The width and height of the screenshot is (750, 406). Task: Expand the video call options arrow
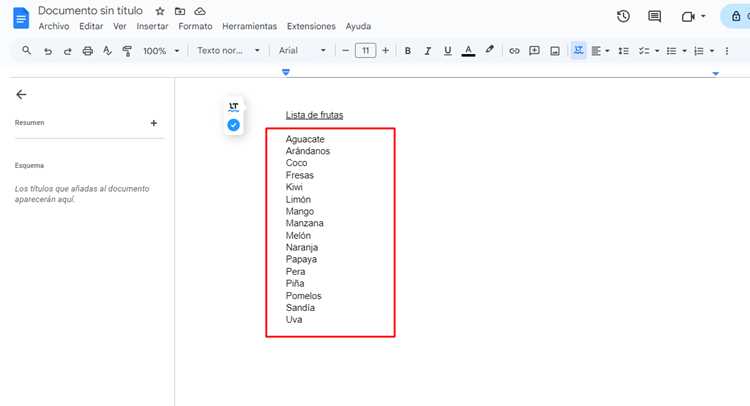click(703, 16)
